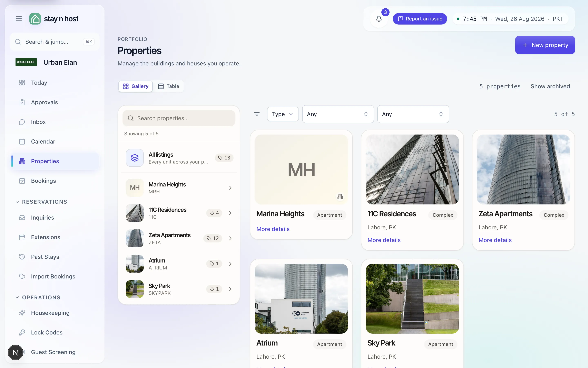Click the Zeta Apartments card photo
Screen dimensions: 588x368
click(x=523, y=169)
